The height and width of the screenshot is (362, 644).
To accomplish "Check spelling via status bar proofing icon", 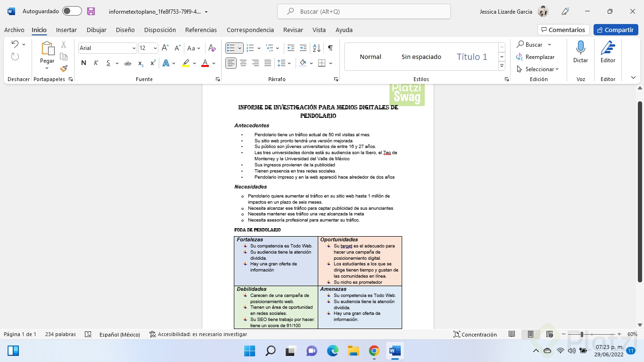I will tap(88, 334).
